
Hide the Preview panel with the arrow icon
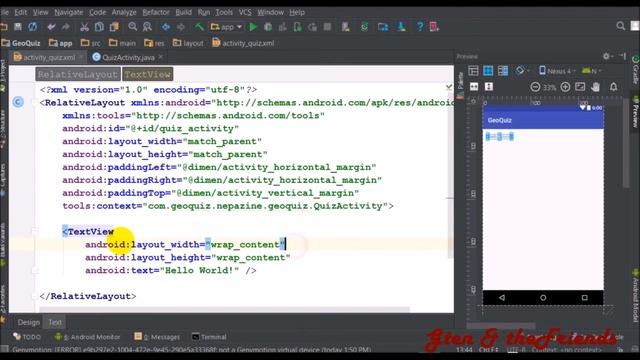pyautogui.click(x=622, y=56)
